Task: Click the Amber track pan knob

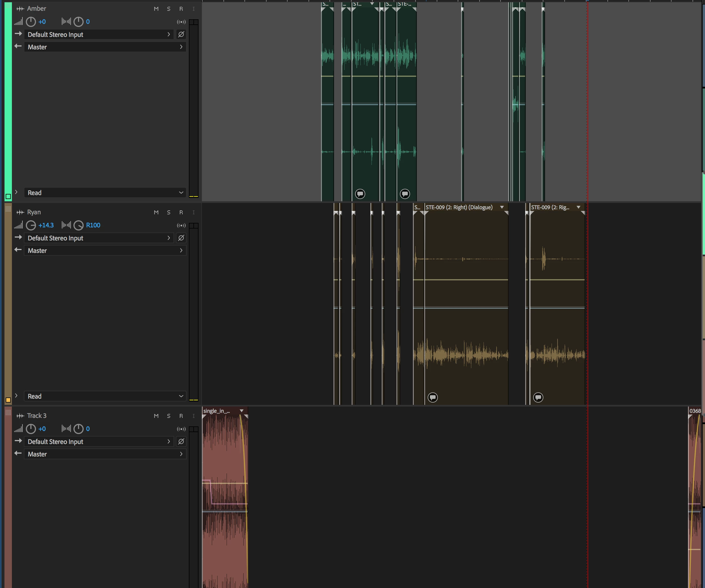Action: (78, 22)
